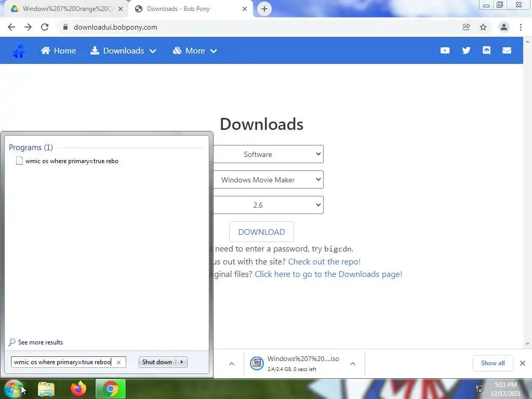This screenshot has width=532, height=399.
Task: Bookmark this page with the star icon
Action: [483, 27]
